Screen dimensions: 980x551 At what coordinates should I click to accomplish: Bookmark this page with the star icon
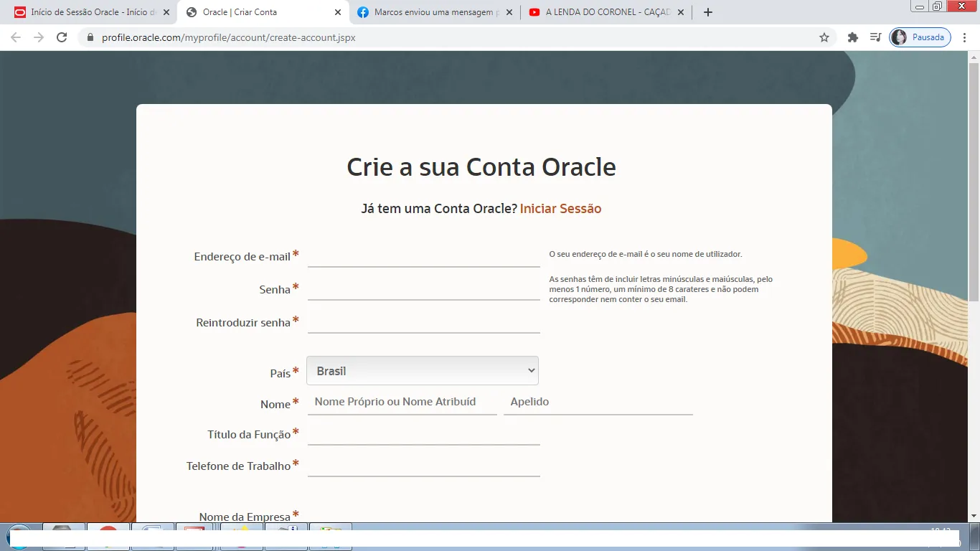(x=824, y=37)
